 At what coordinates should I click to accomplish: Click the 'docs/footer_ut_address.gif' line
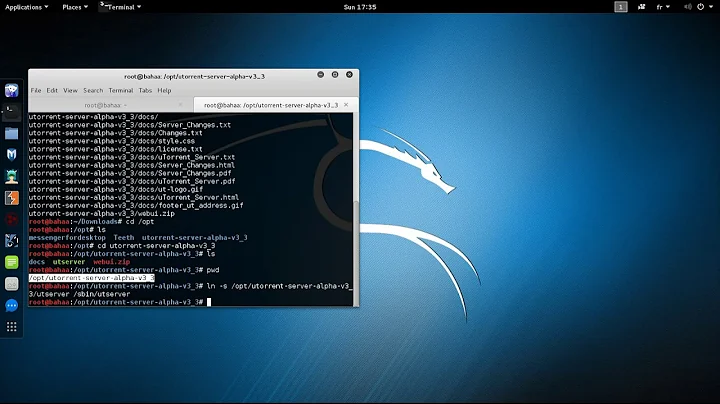(136, 205)
